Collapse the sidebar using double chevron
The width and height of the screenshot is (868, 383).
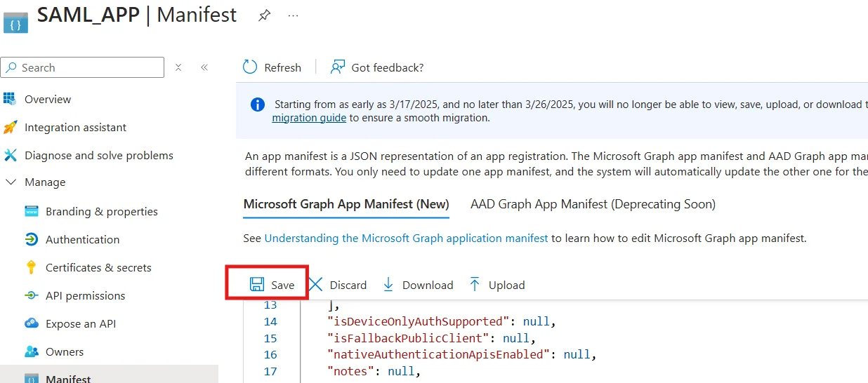[x=204, y=67]
